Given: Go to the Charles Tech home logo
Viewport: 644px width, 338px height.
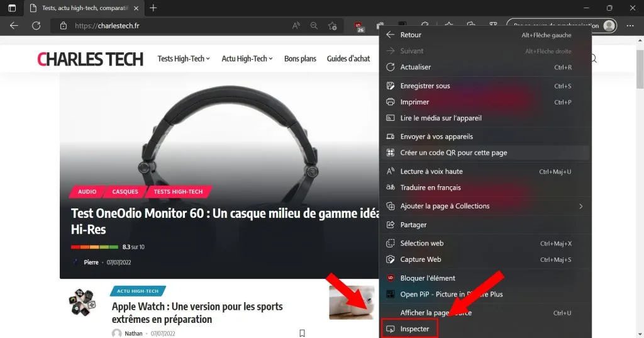Looking at the screenshot, I should click(x=90, y=59).
